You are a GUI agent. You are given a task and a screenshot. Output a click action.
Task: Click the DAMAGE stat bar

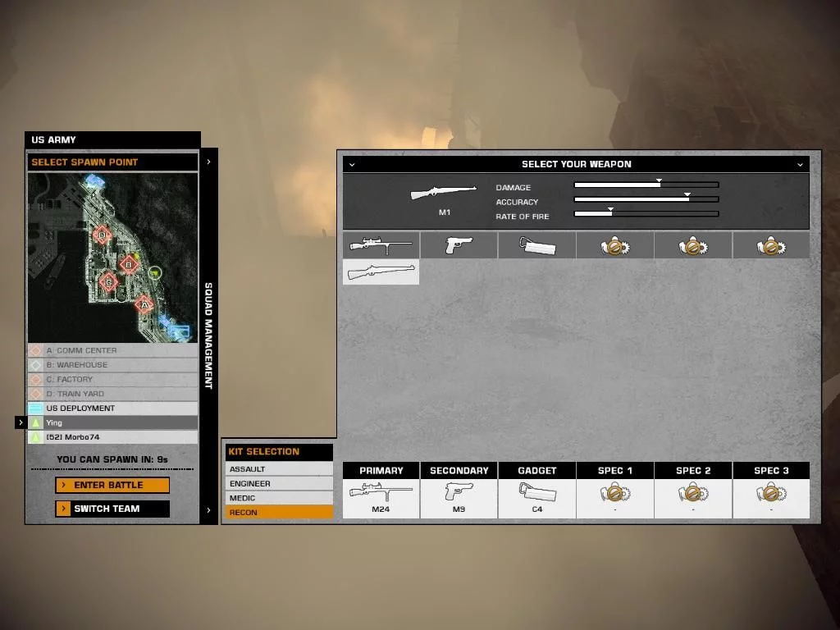(646, 185)
